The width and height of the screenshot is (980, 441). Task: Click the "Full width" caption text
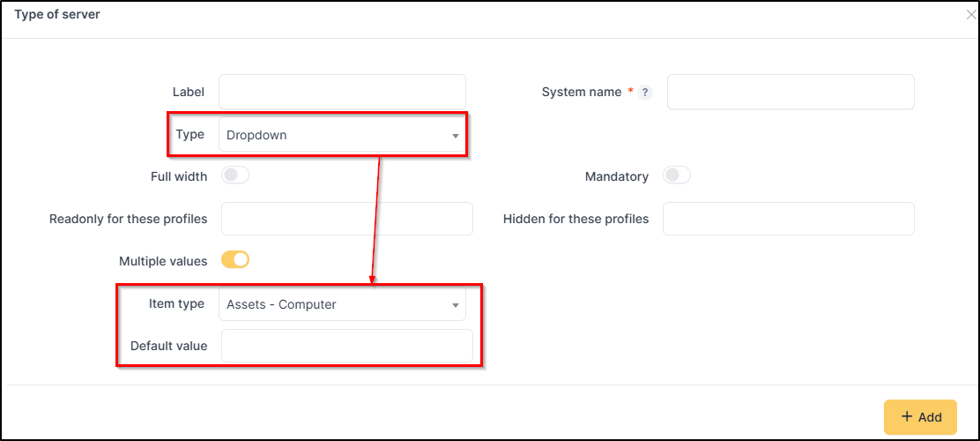tap(179, 176)
